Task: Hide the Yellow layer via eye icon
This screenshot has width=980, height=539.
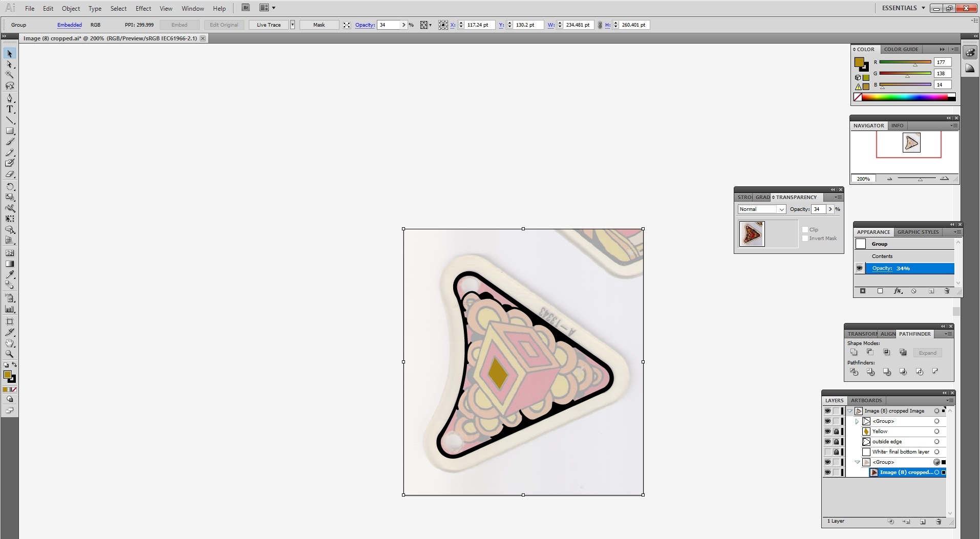Action: tap(827, 432)
